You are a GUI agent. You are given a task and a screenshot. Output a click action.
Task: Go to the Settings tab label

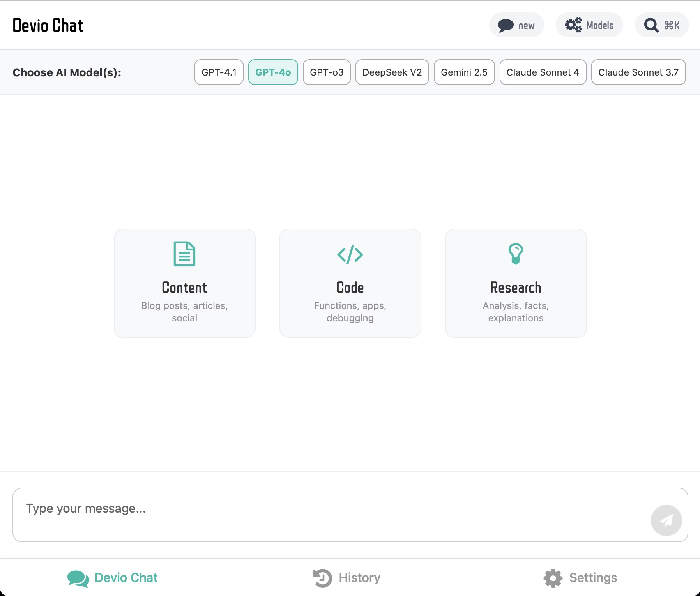pyautogui.click(x=593, y=578)
